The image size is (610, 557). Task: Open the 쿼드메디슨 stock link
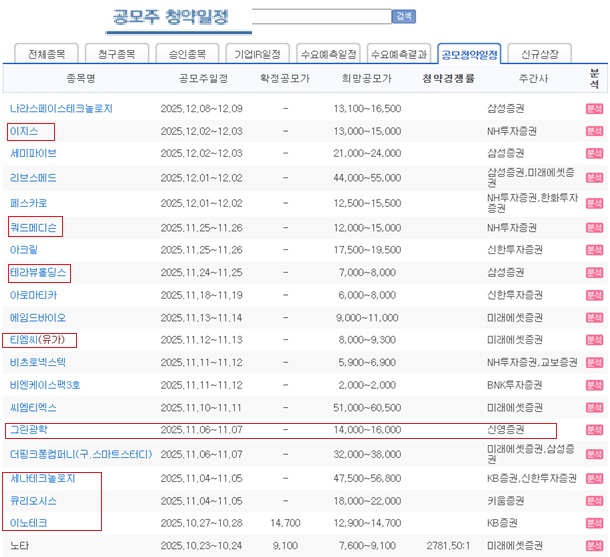(x=33, y=228)
